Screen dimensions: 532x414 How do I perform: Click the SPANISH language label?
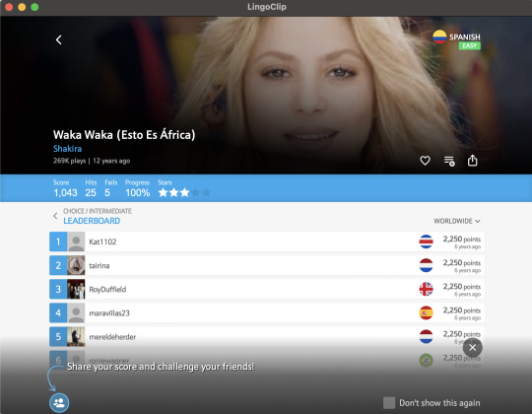tap(464, 36)
